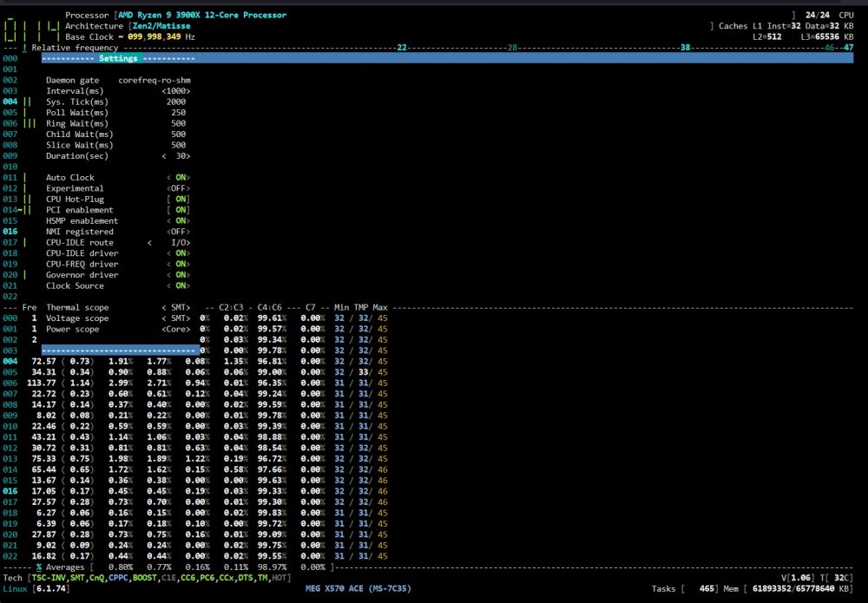The image size is (868, 603).
Task: Click the V[1.06] voltage readout
Action: 799,578
